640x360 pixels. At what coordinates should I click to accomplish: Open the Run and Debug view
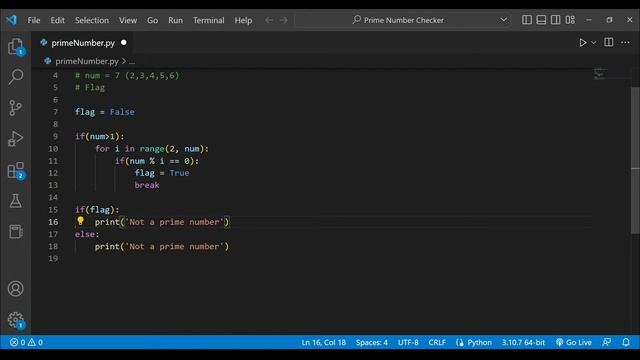[x=16, y=139]
